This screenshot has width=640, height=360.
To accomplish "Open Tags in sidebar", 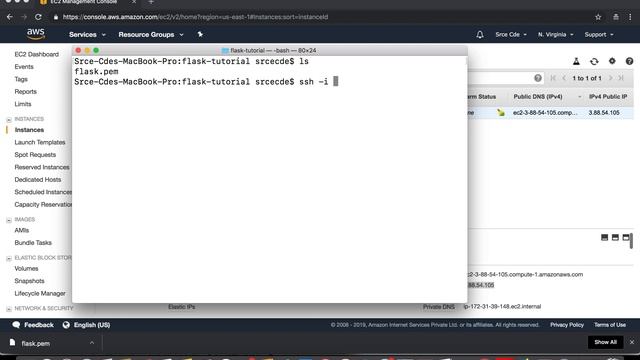I will (21, 79).
